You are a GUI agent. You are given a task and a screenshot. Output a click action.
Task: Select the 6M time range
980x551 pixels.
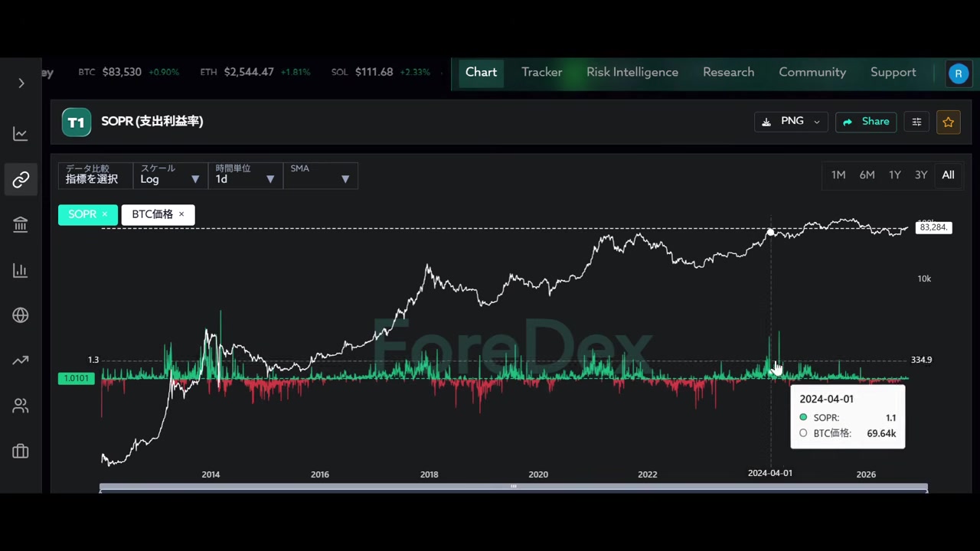point(867,175)
